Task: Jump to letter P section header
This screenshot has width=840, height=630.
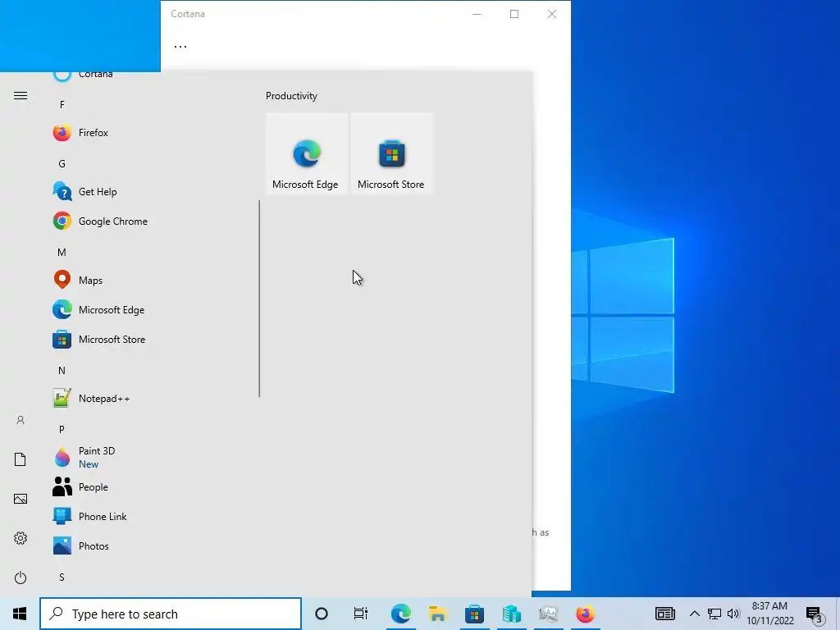Action: pos(62,429)
